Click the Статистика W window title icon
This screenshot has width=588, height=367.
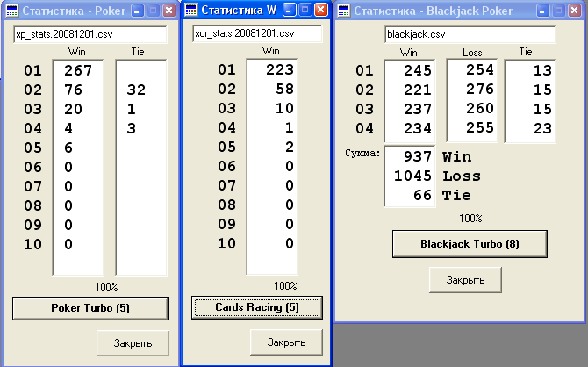(x=191, y=11)
